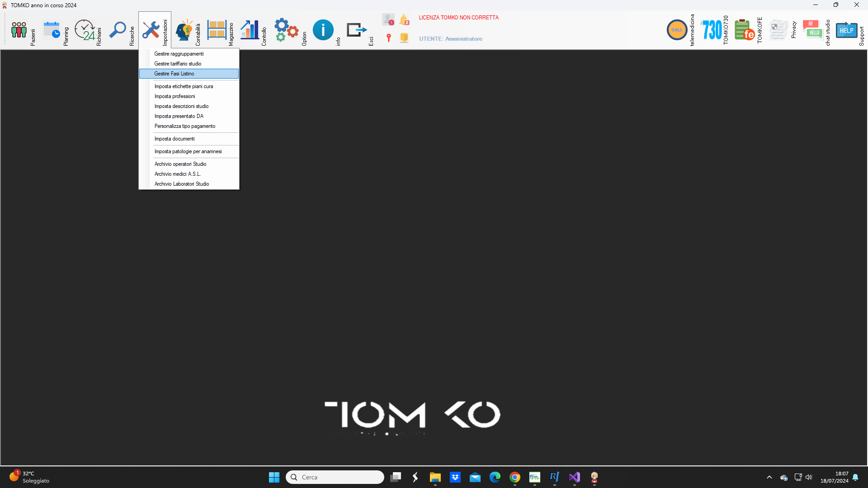Open Dropbox from the taskbar
Viewport: 868px width, 488px height.
(x=455, y=477)
